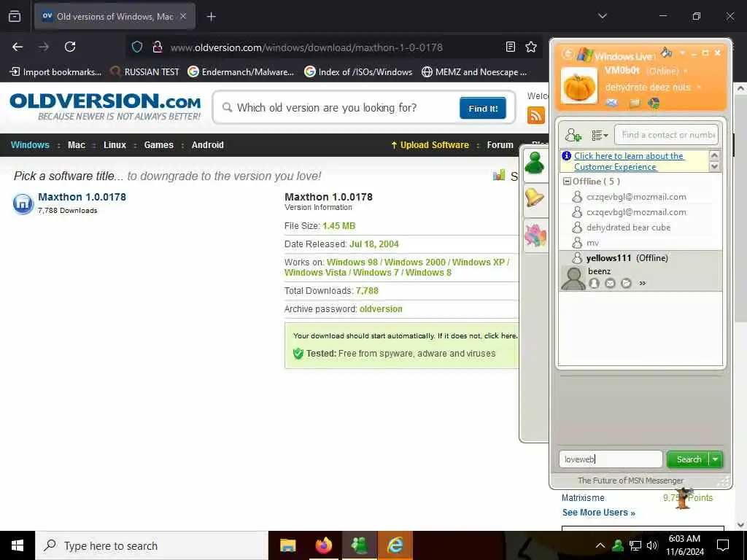
Task: Click the 'Find a contact or number' field
Action: coord(666,135)
